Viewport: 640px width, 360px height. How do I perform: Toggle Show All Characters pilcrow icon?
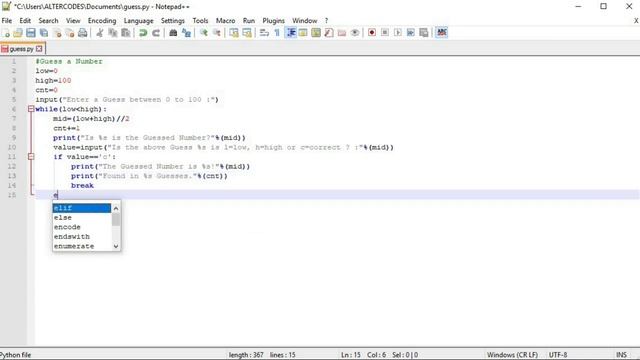coord(277,33)
